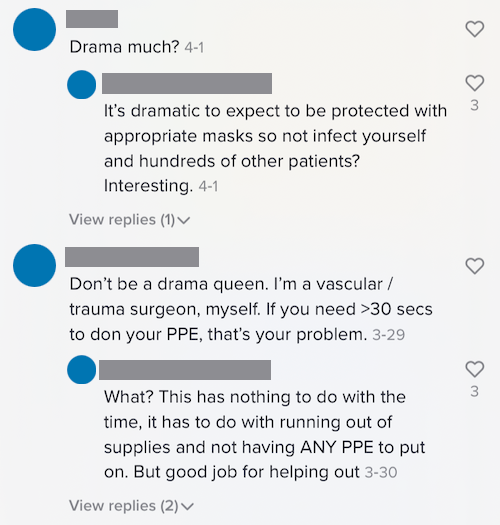Click chevron next to View replies (1)
This screenshot has width=500, height=525.
coord(184,220)
